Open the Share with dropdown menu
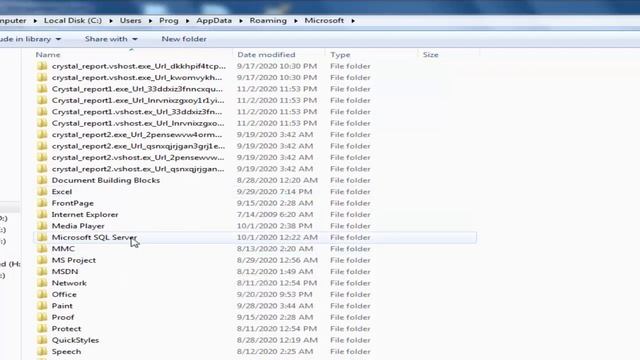Image resolution: width=640 pixels, height=360 pixels. pyautogui.click(x=111, y=39)
